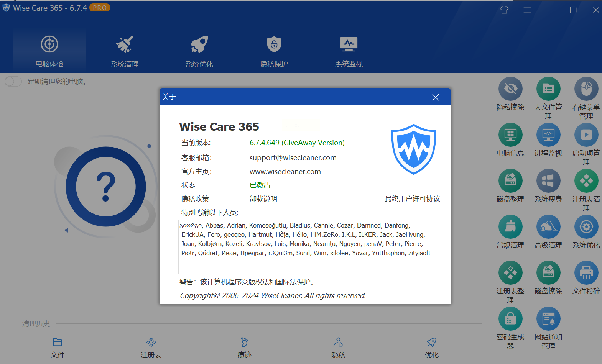This screenshot has width=602, height=364.
Task: Launch the 磁盘整理 tool
Action: tap(510, 186)
